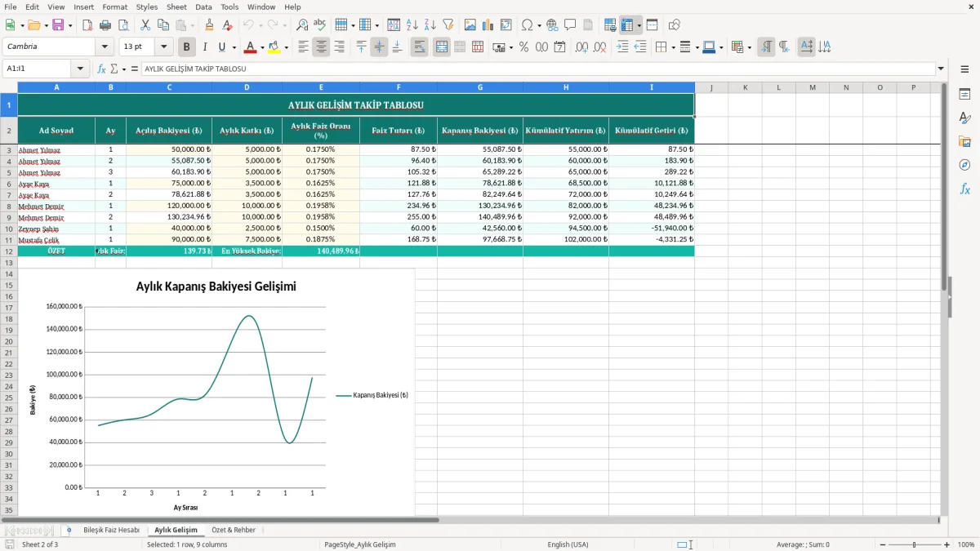Click the Copy icon
The width and height of the screenshot is (980, 551).
point(163,25)
